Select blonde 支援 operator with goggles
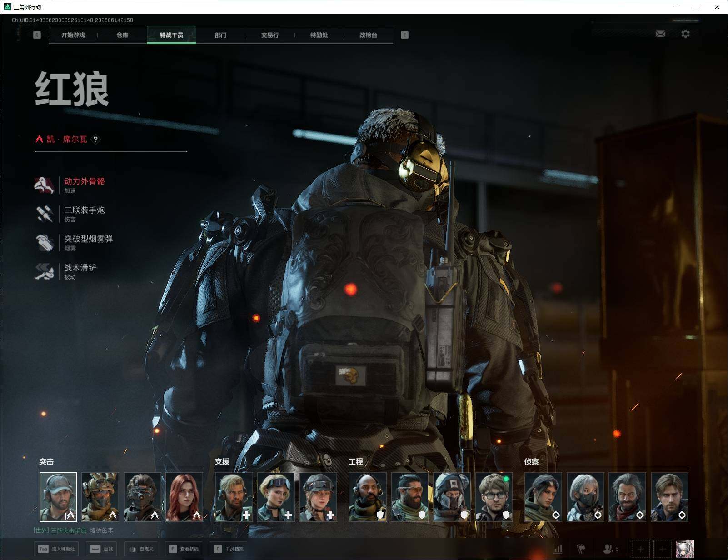This screenshot has height=560, width=728. 276,497
